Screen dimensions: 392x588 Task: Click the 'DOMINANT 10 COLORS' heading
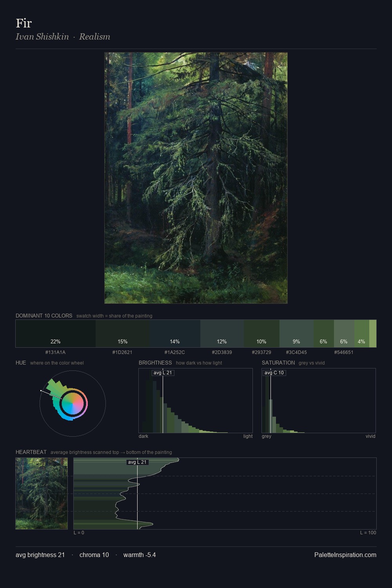44,316
